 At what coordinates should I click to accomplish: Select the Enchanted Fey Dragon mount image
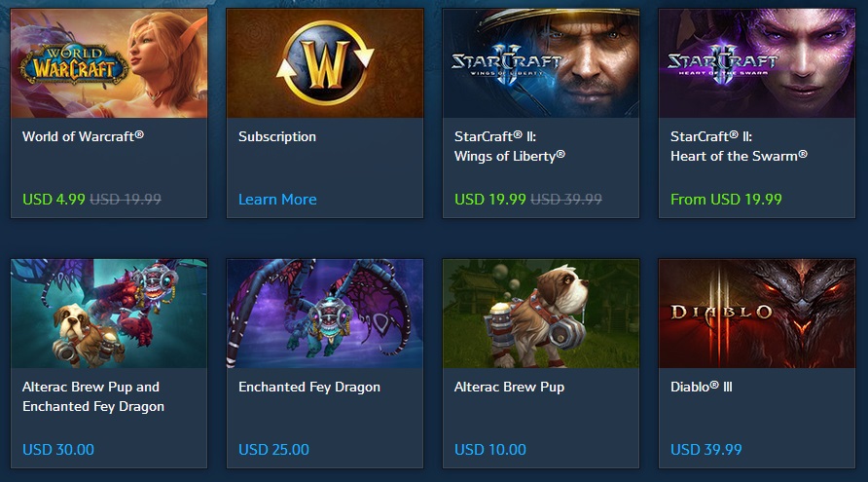[325, 314]
